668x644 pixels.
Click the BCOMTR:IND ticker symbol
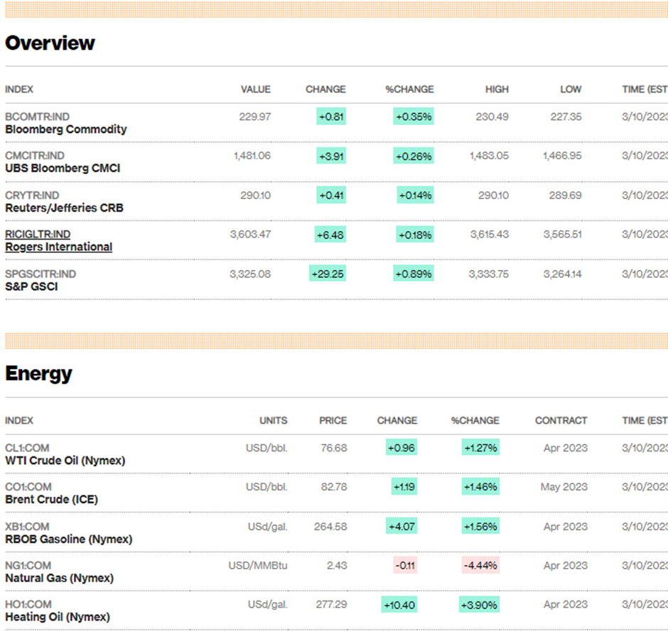(37, 117)
